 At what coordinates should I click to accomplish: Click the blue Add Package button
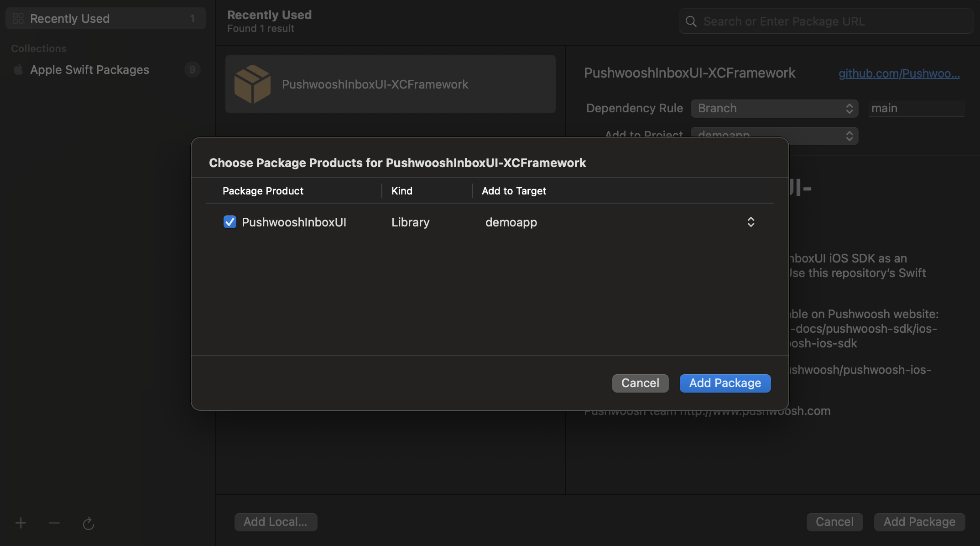coord(725,383)
